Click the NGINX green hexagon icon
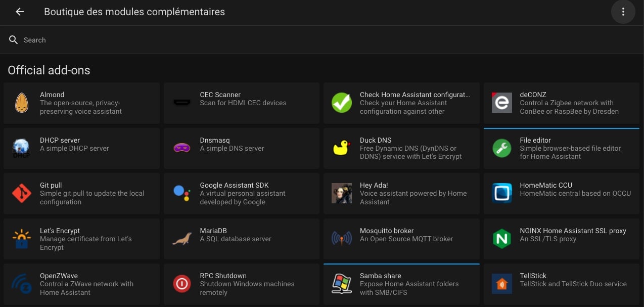 click(501, 239)
